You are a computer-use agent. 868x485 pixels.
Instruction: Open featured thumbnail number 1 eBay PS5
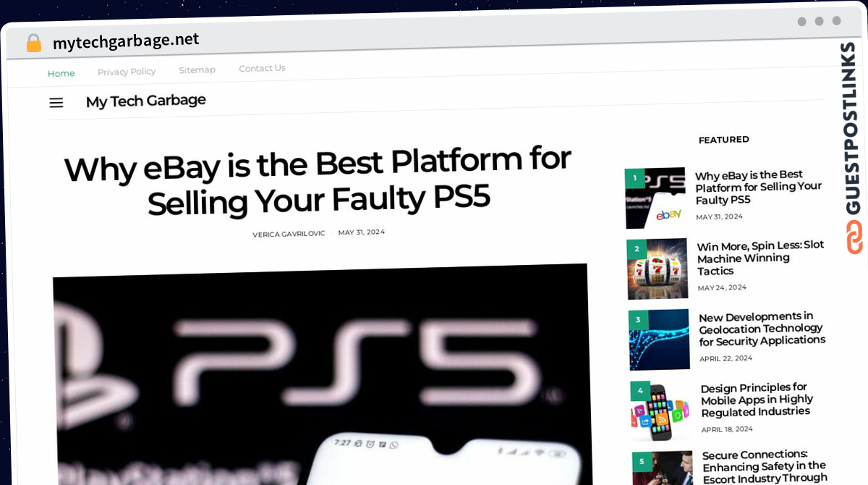655,198
